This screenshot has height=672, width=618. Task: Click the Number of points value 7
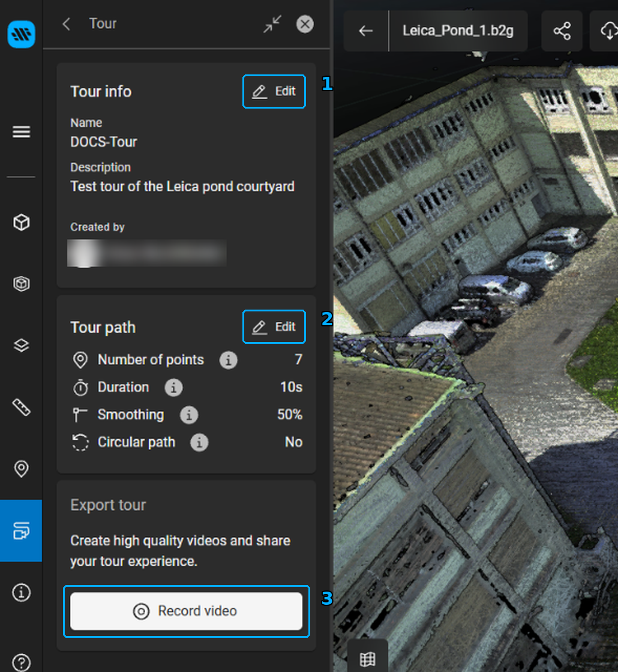[x=299, y=359]
